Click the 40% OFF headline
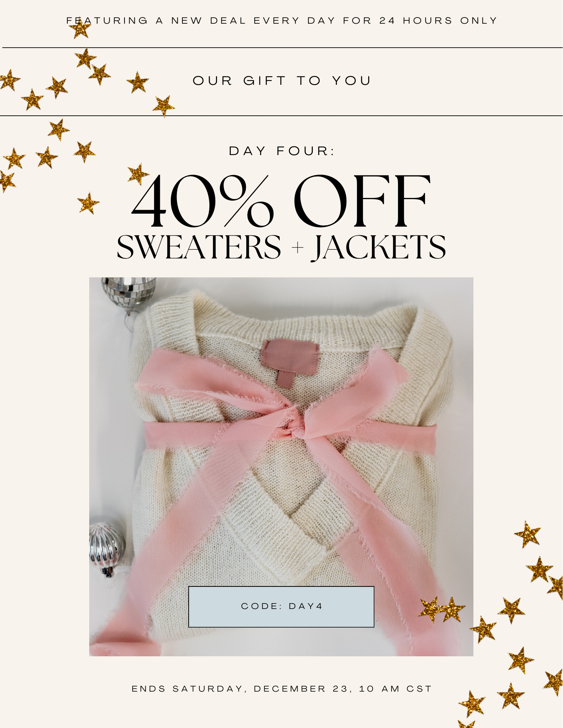Image resolution: width=563 pixels, height=728 pixels. coord(281,201)
